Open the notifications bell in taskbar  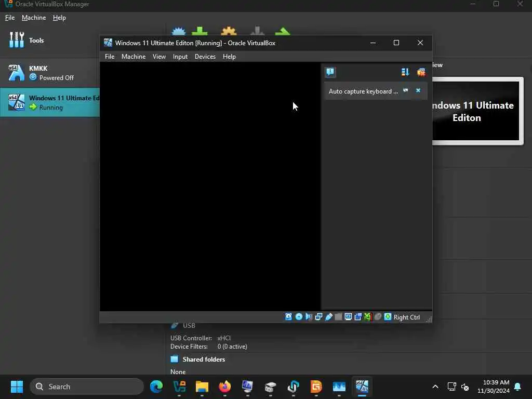(x=518, y=387)
